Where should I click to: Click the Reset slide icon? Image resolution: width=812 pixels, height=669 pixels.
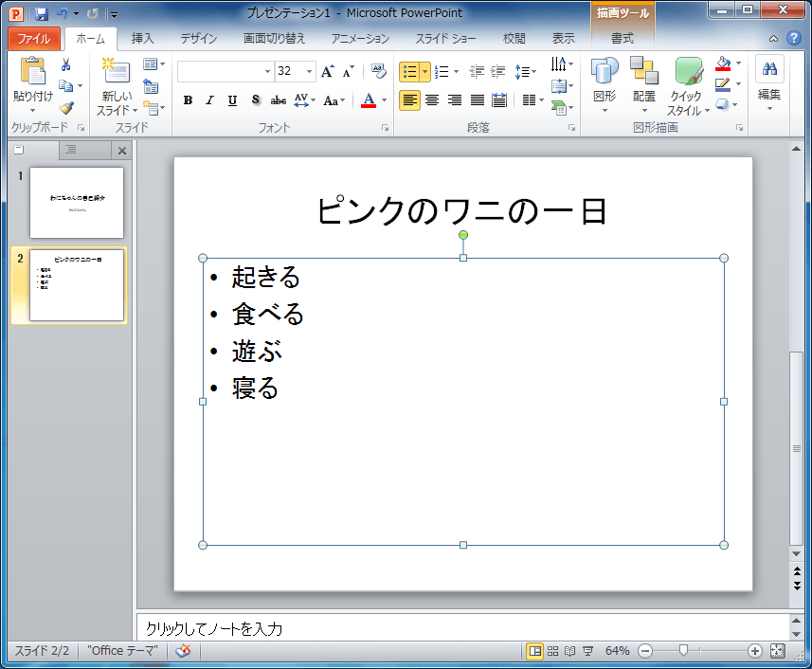pyautogui.click(x=151, y=86)
